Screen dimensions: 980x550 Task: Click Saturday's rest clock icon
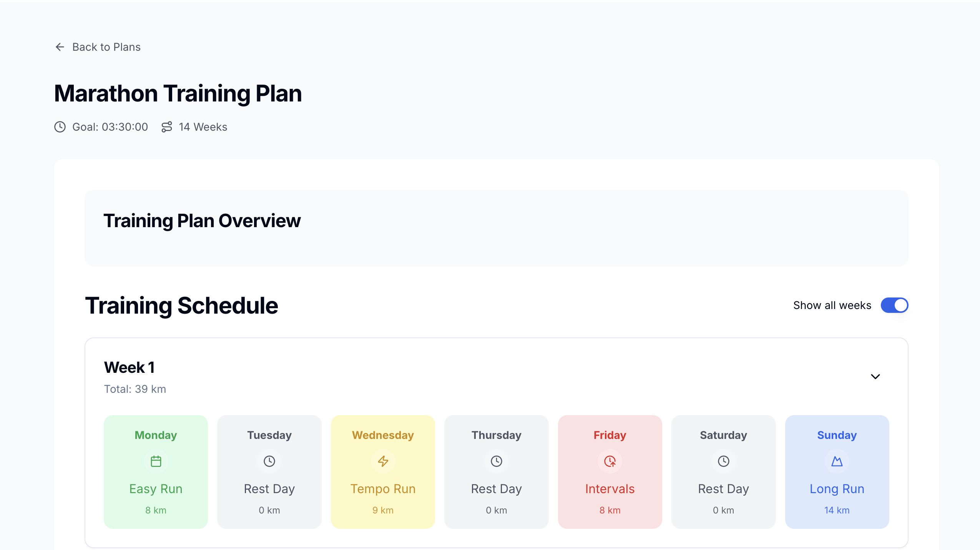[x=723, y=461]
